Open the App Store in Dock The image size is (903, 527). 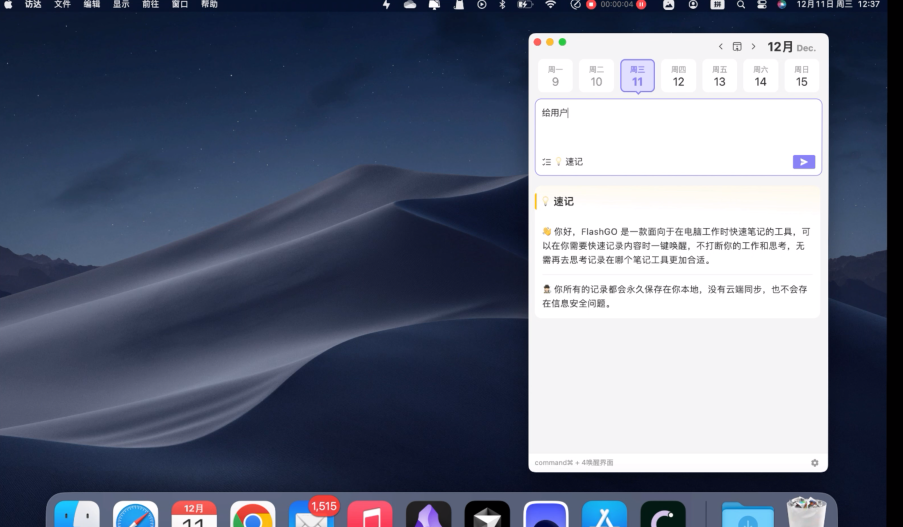coord(604,516)
